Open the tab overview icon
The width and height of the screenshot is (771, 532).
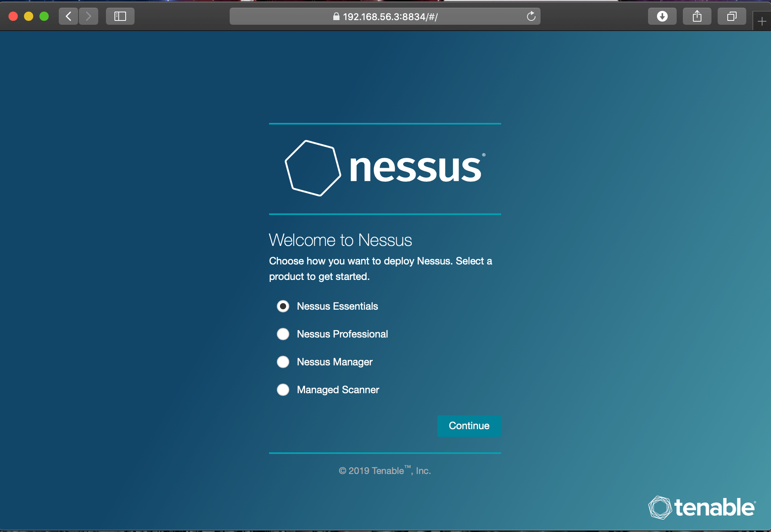click(731, 16)
